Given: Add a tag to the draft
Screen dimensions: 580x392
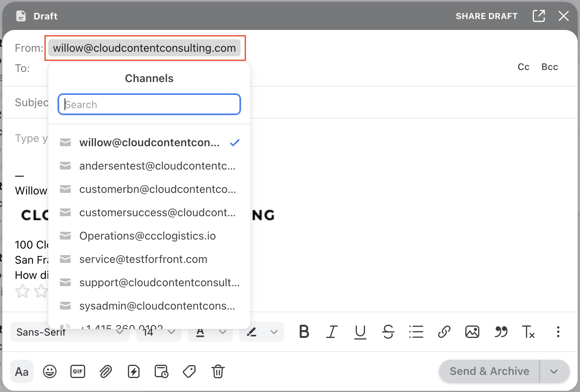Looking at the screenshot, I should click(190, 371).
